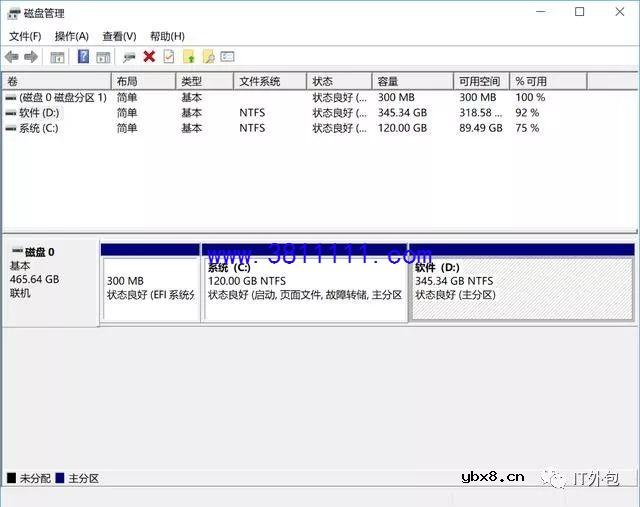640x507 pixels.
Task: Select the 软件 (D:) 345.34 GB partition block
Action: (522, 288)
